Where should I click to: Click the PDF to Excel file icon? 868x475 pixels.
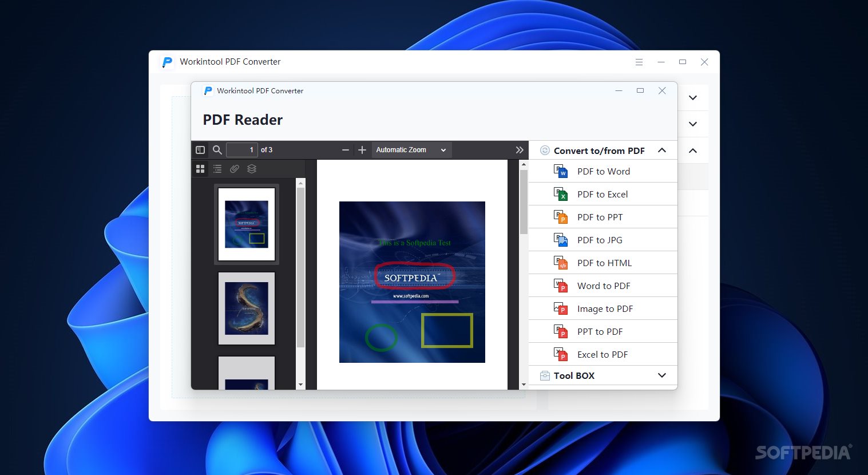click(561, 194)
